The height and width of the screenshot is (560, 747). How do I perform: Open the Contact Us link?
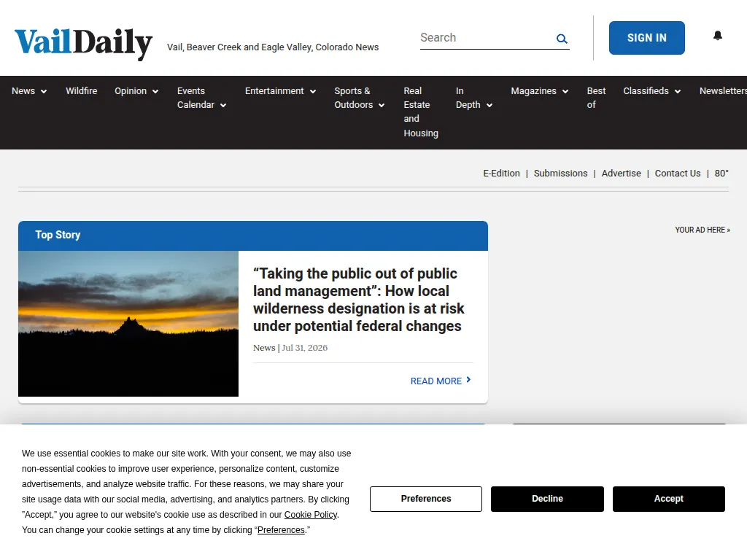click(x=678, y=174)
